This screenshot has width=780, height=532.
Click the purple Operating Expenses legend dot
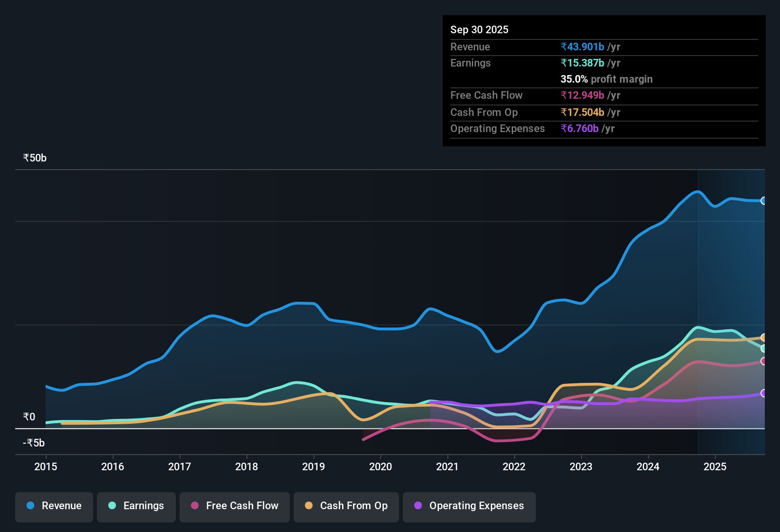click(417, 506)
